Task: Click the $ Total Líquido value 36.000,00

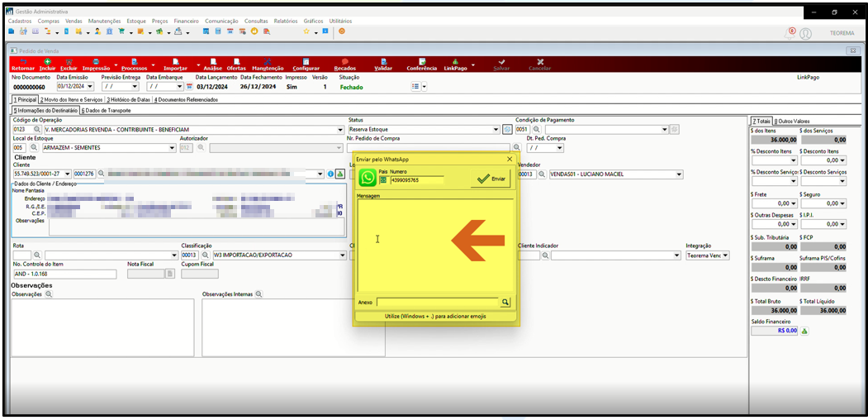Action: tap(823, 311)
